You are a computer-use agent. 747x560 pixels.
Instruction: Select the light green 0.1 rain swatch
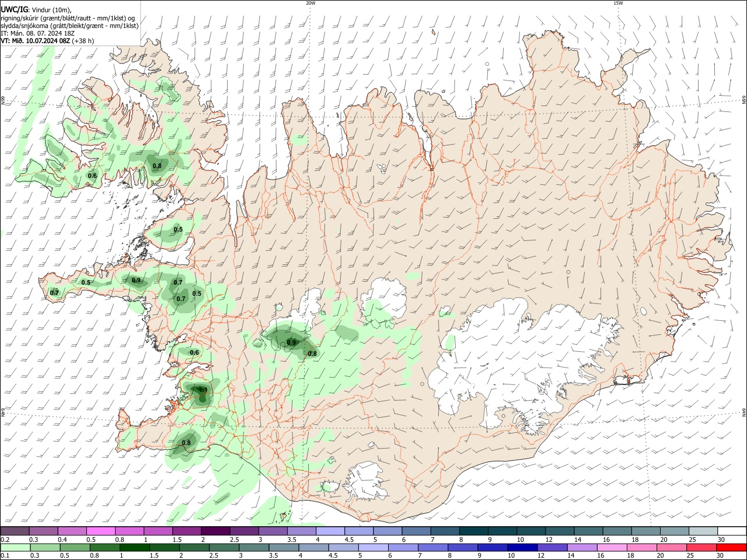pos(15,548)
